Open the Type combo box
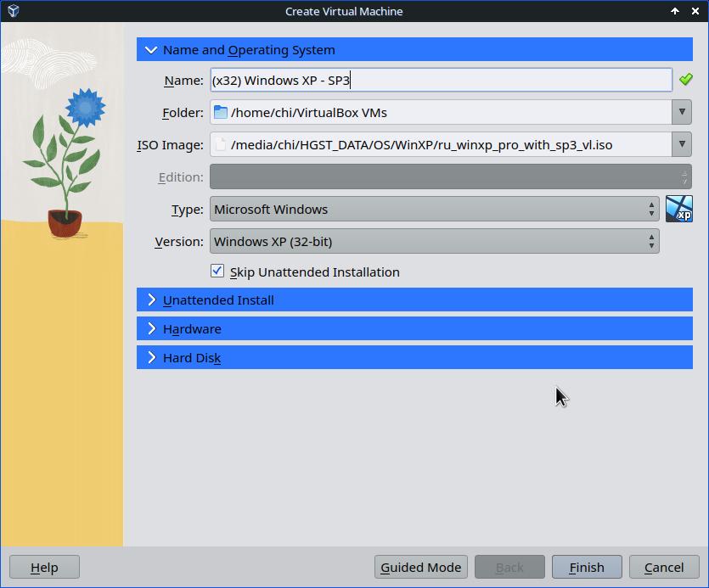The height and width of the screenshot is (588, 709). pos(435,209)
